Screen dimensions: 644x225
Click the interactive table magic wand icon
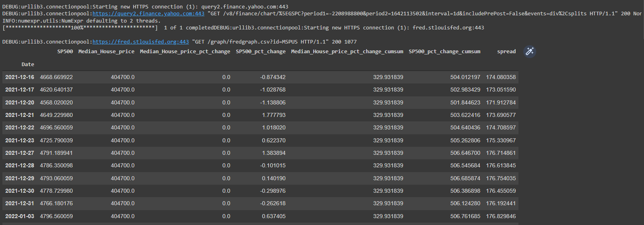click(x=529, y=51)
